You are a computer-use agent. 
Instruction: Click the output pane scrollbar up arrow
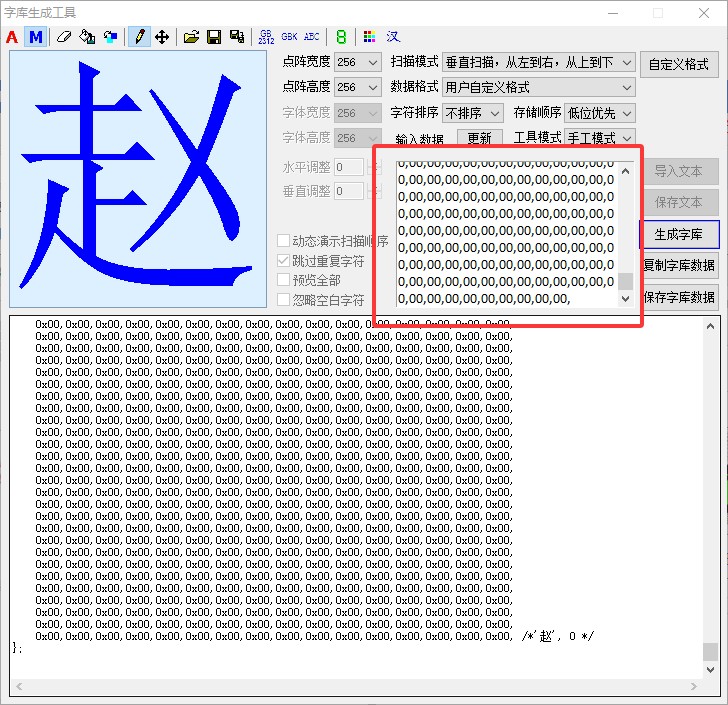[x=710, y=326]
